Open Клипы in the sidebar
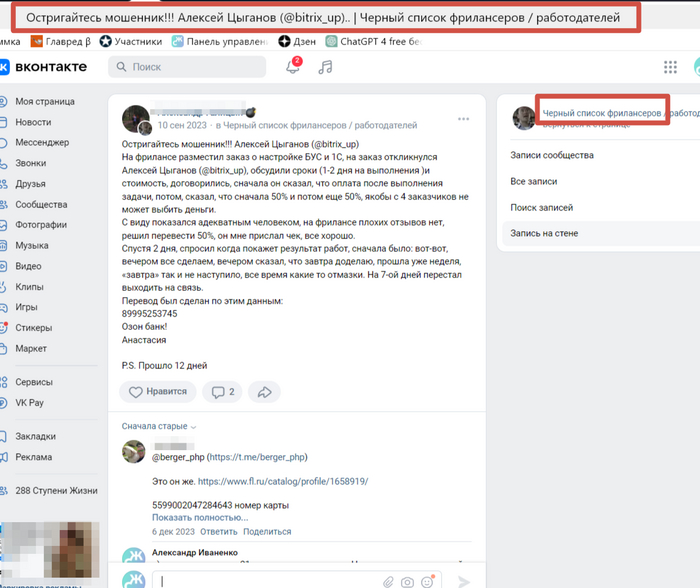 click(x=29, y=287)
